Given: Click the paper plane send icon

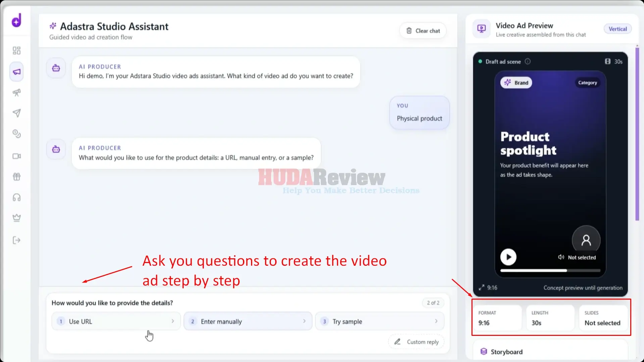Looking at the screenshot, I should point(16,113).
